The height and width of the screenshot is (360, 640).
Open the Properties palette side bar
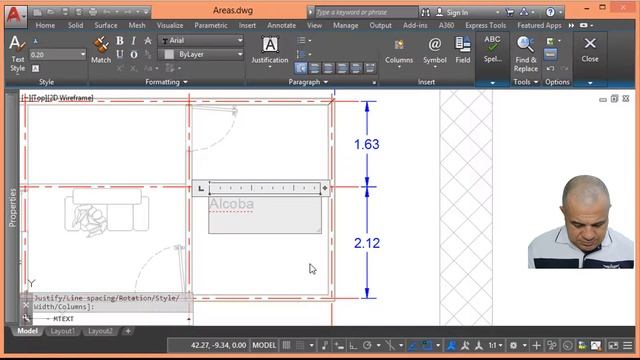[x=12, y=207]
